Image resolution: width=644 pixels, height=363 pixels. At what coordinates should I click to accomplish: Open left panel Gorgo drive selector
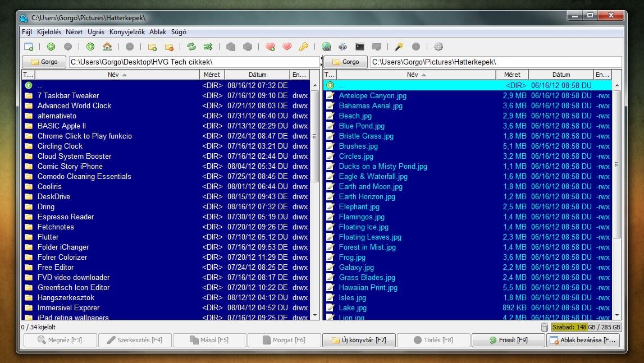(44, 62)
